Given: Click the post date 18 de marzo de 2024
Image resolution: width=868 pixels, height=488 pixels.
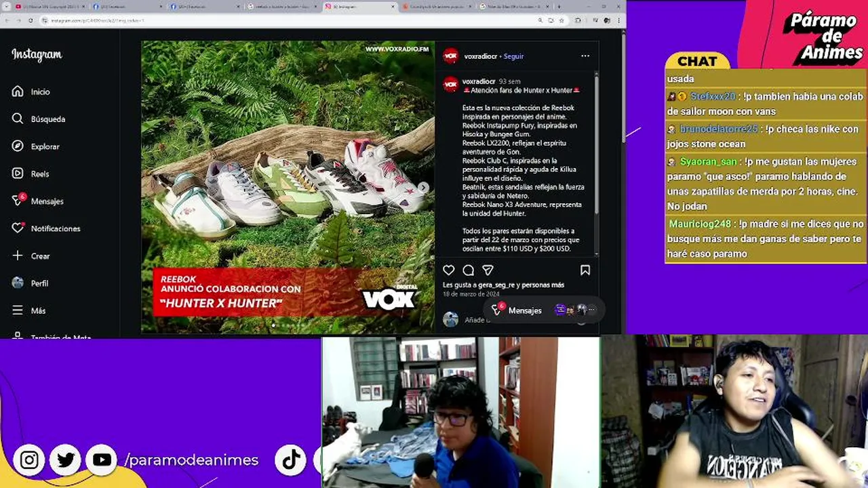Looking at the screenshot, I should click(x=471, y=294).
